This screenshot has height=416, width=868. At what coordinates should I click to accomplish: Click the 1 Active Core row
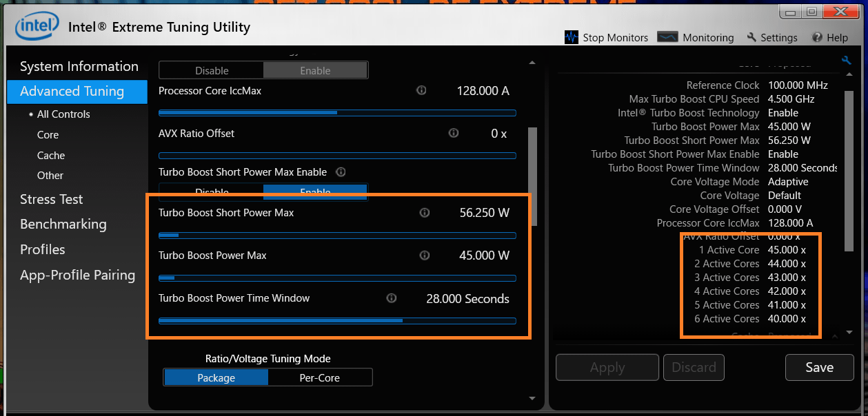(x=752, y=250)
